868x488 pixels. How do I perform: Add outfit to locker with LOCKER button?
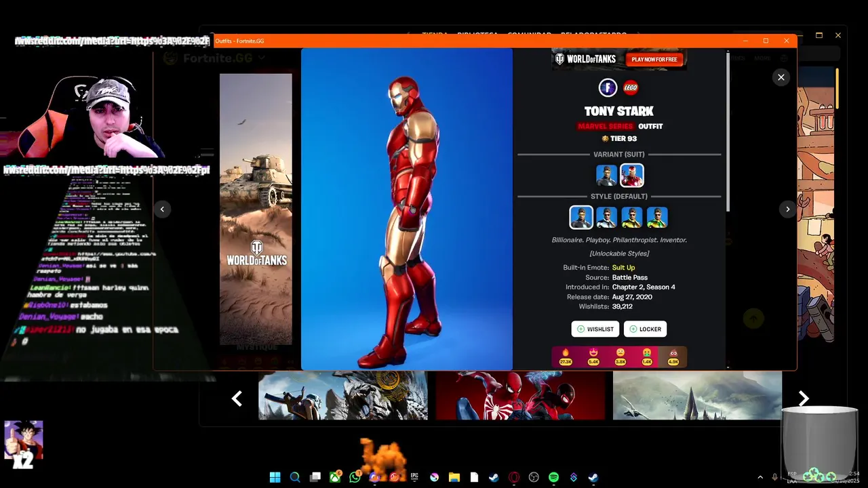(x=645, y=329)
